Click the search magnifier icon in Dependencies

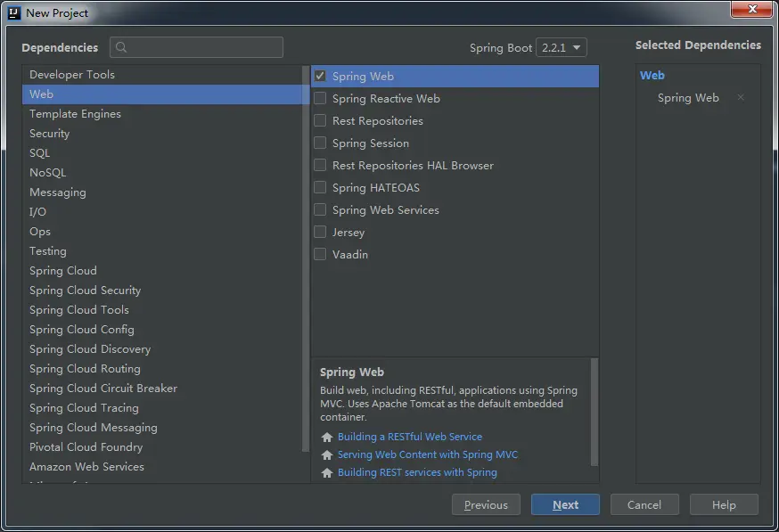tap(120, 48)
